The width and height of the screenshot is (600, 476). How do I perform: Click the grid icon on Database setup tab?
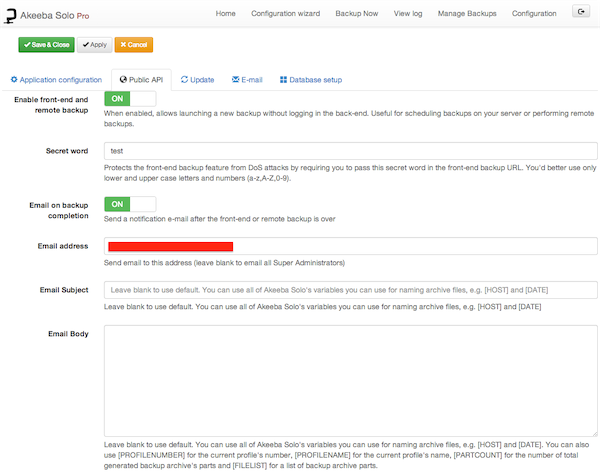(283, 79)
